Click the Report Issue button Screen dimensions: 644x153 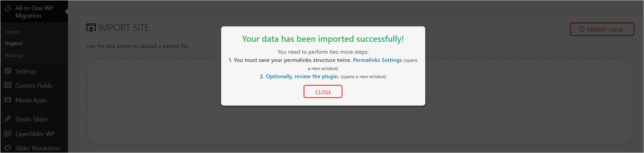[602, 30]
